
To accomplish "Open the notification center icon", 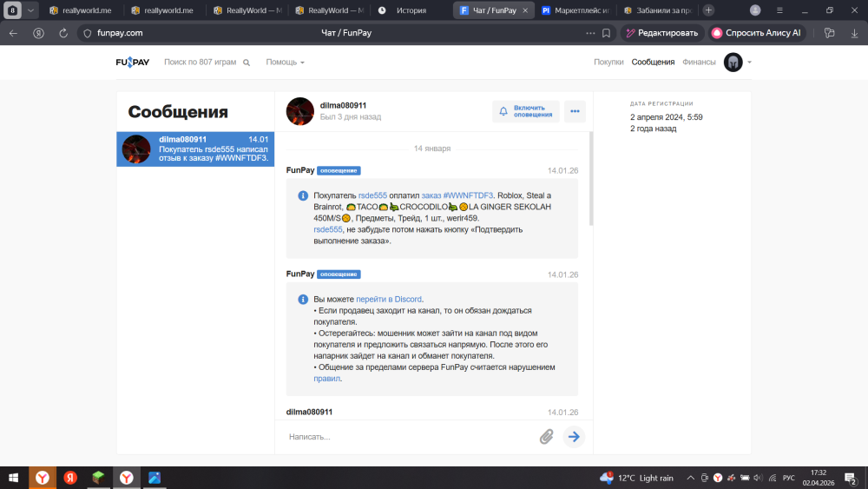I will 852,478.
